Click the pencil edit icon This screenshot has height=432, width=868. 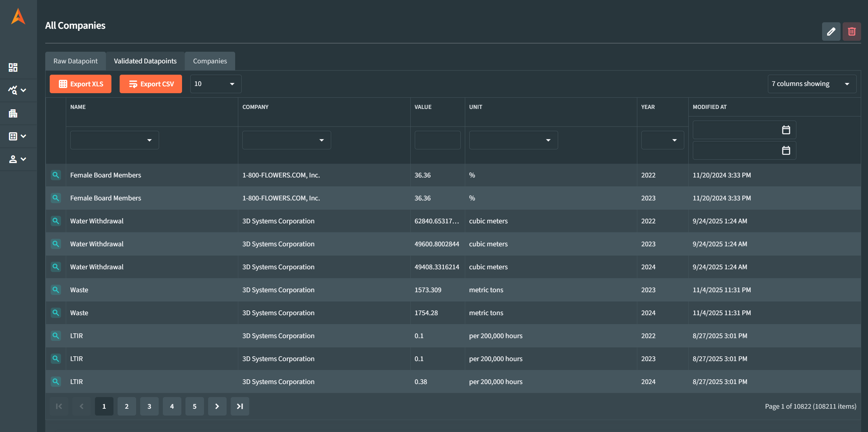click(831, 32)
